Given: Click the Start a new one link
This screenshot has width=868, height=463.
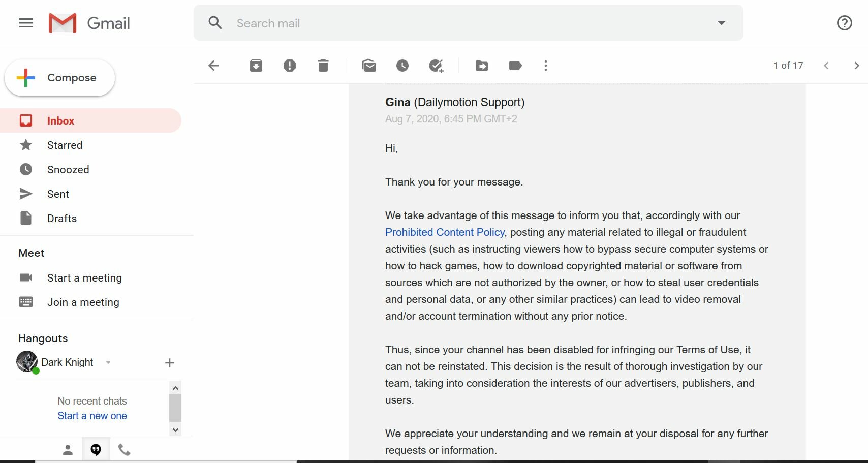Looking at the screenshot, I should (92, 416).
